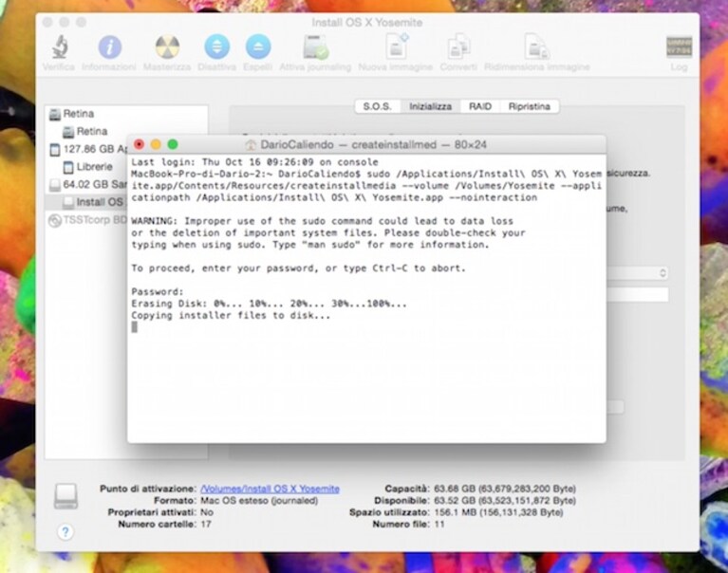Click the Attiva journaling toolbar icon
Viewport: 728px width, 573px height.
pyautogui.click(x=316, y=46)
